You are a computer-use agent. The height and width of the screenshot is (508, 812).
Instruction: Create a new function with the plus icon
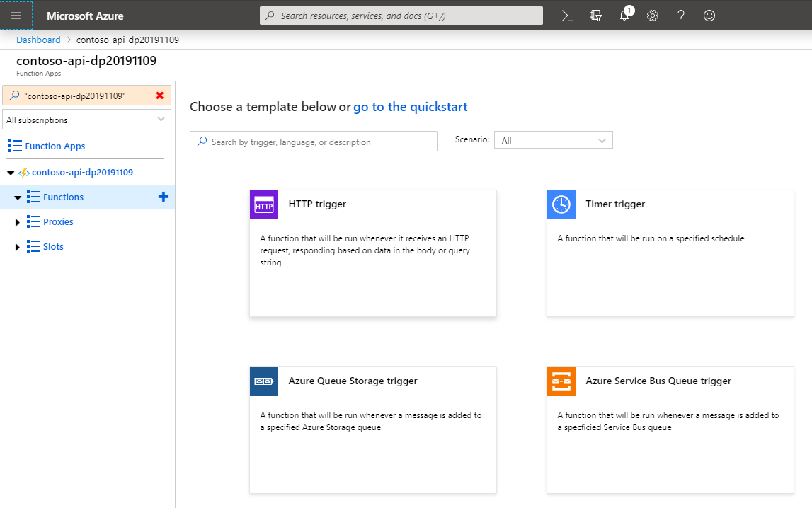[x=164, y=197]
